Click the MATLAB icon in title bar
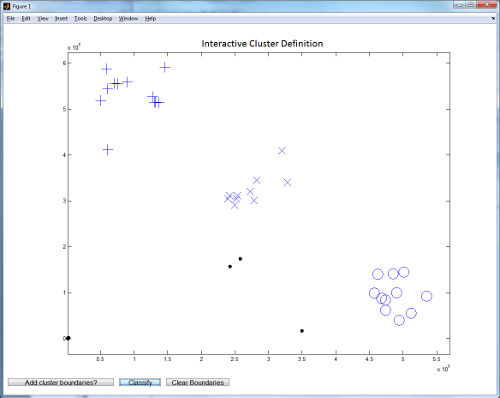 (x=7, y=6)
